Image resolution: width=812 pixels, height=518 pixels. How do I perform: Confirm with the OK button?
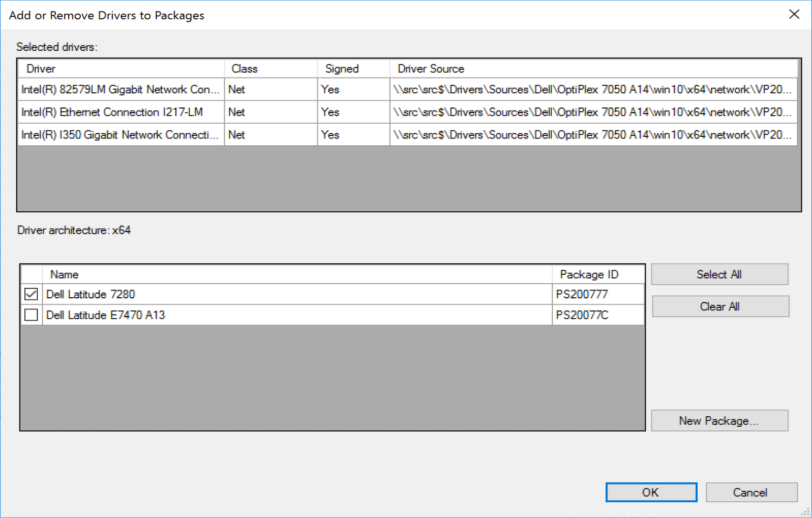pyautogui.click(x=651, y=492)
